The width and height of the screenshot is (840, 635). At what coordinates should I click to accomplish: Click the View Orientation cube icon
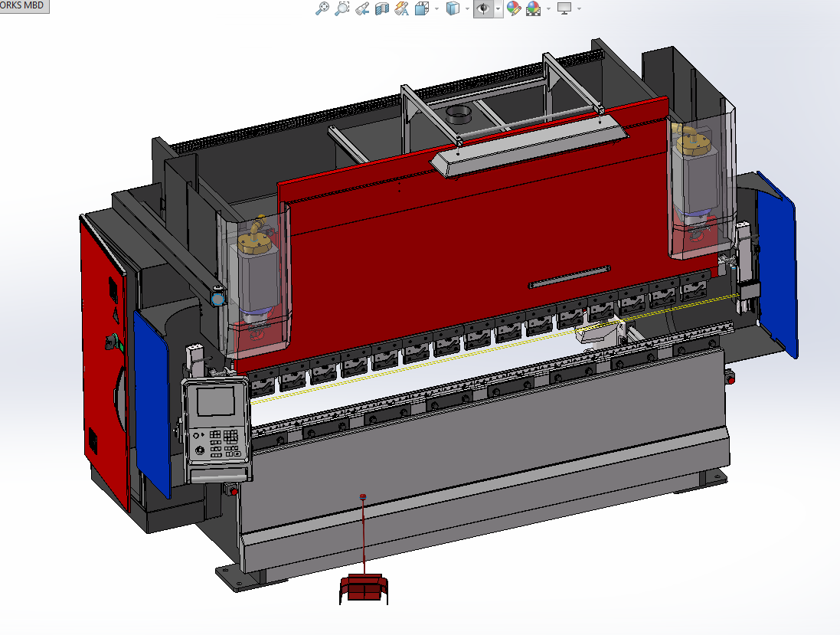tap(421, 8)
